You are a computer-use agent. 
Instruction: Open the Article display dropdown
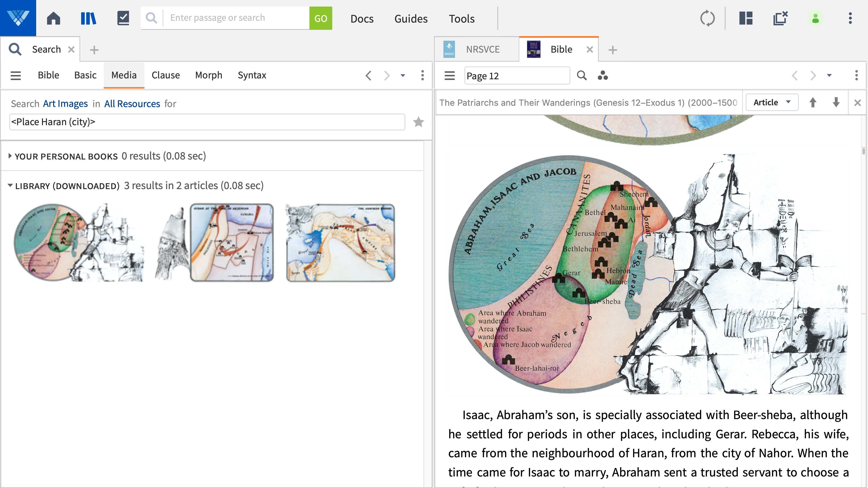[772, 102]
